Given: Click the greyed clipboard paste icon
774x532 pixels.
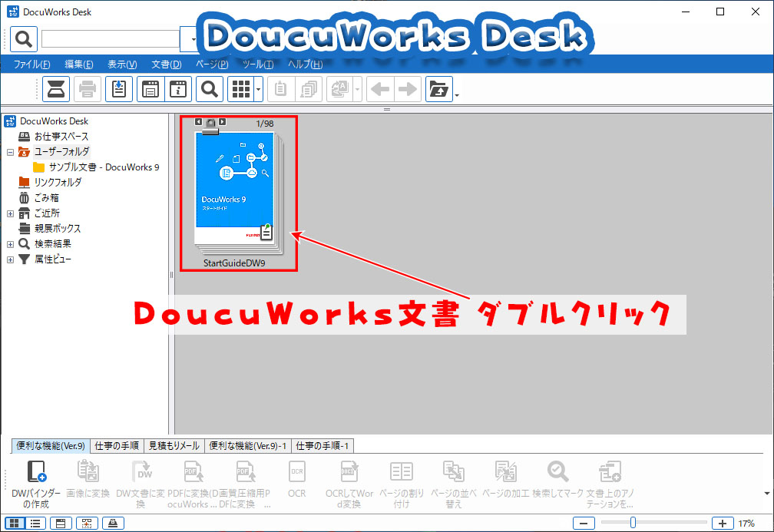Looking at the screenshot, I should pos(281,89).
